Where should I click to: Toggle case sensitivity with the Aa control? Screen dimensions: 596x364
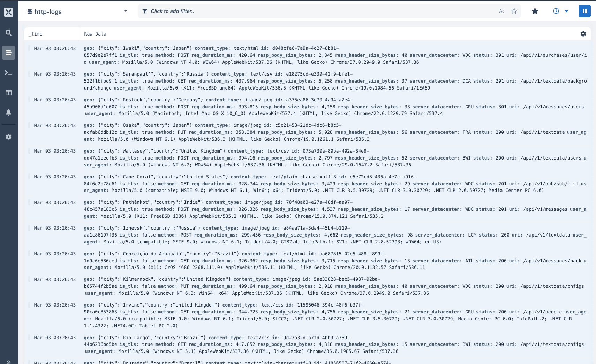click(x=501, y=11)
